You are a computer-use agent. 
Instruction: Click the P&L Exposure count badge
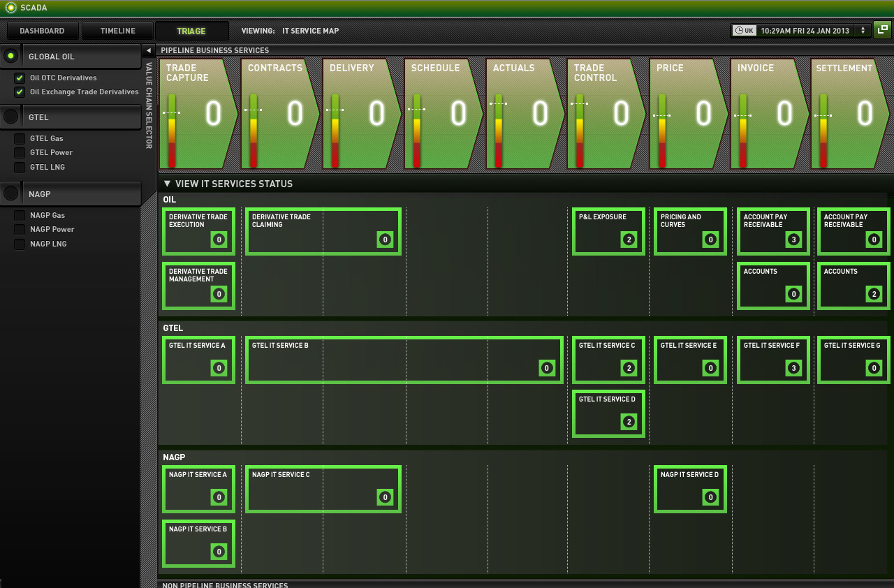pos(629,240)
